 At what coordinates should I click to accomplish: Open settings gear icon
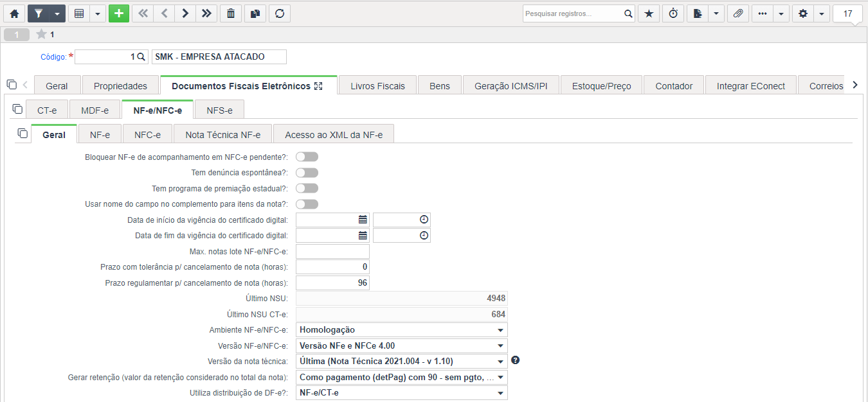click(803, 13)
